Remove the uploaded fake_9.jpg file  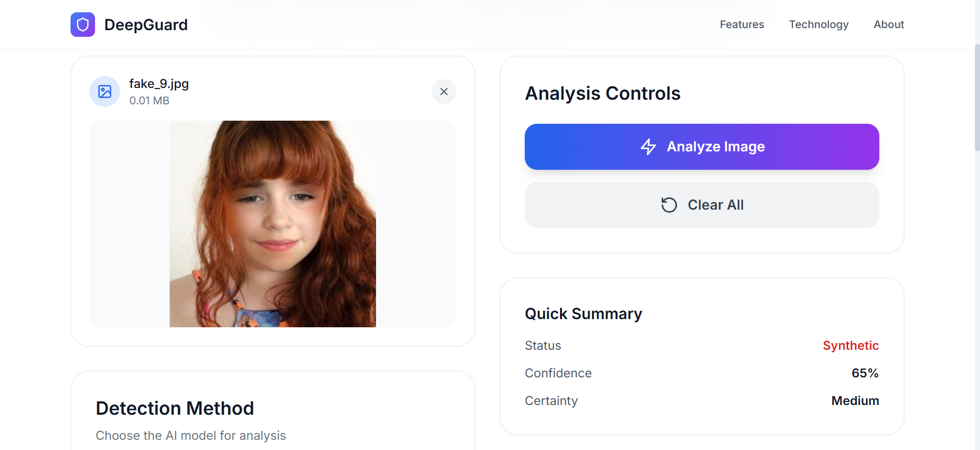pos(444,92)
